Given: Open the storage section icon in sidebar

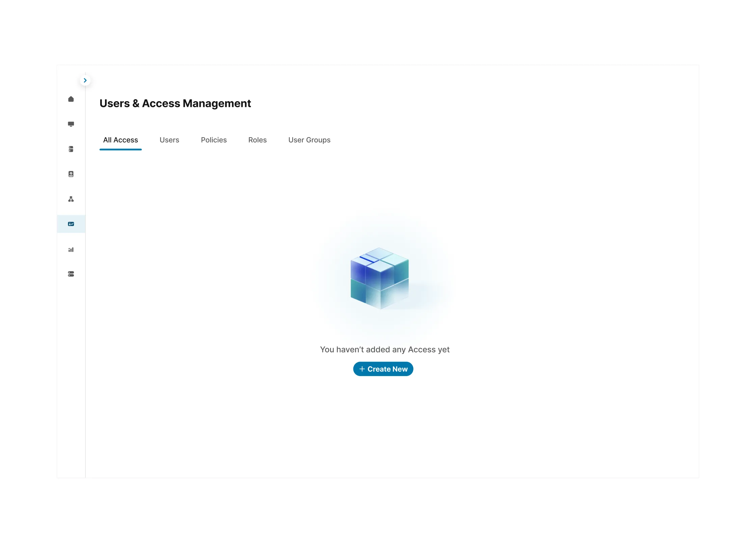Looking at the screenshot, I should tap(71, 149).
